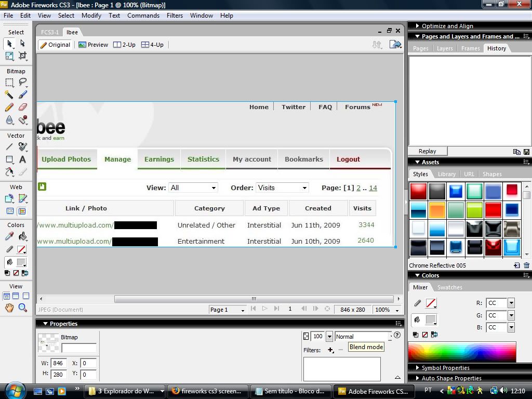This screenshot has width=532, height=399.
Task: Select the Paint Bucket tool
Action: click(23, 236)
